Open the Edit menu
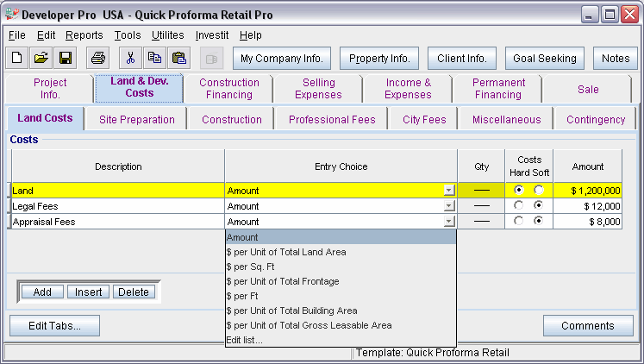Screen dimensions: 644x364 46,35
